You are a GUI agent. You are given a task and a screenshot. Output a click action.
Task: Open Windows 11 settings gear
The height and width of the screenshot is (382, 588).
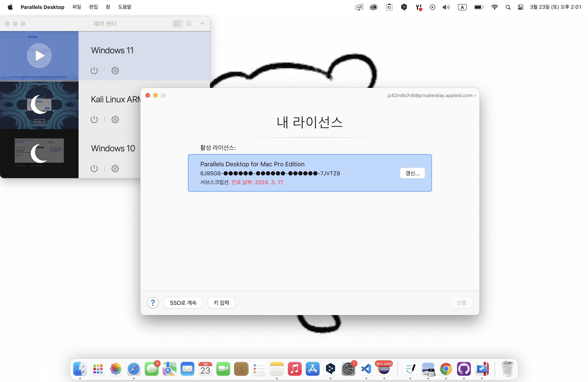coord(115,71)
